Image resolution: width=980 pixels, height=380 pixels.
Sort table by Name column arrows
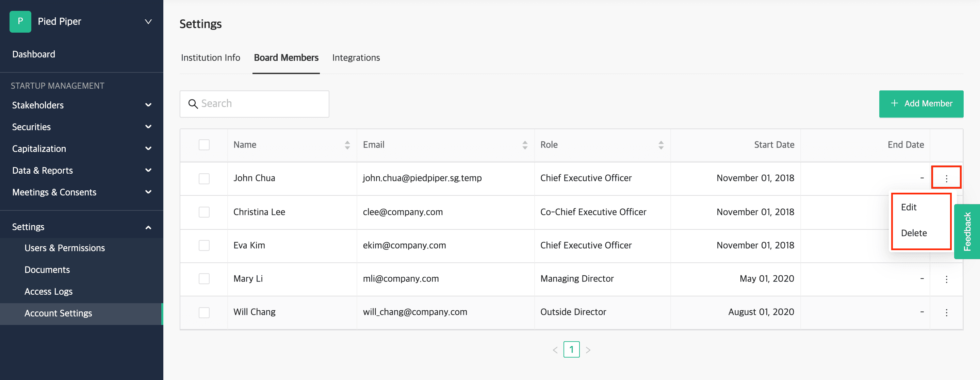[347, 145]
